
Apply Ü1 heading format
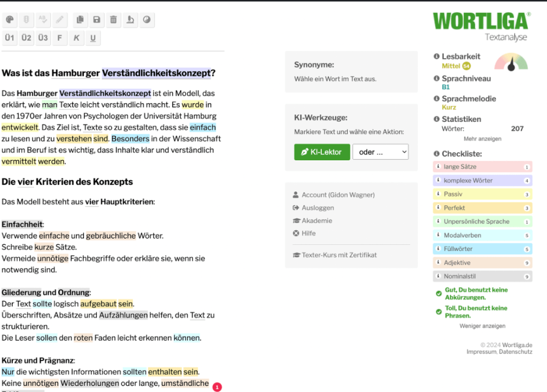pyautogui.click(x=10, y=38)
